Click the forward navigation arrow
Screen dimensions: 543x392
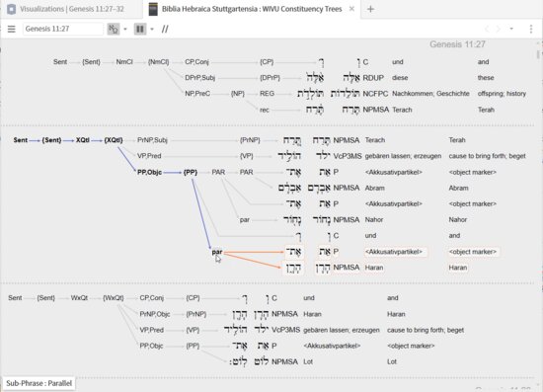[499, 29]
